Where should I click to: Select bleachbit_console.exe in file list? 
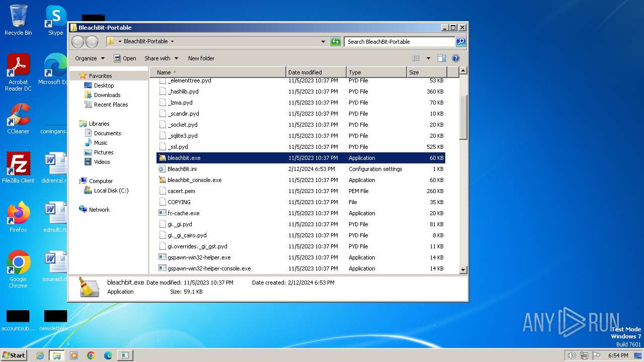(194, 180)
